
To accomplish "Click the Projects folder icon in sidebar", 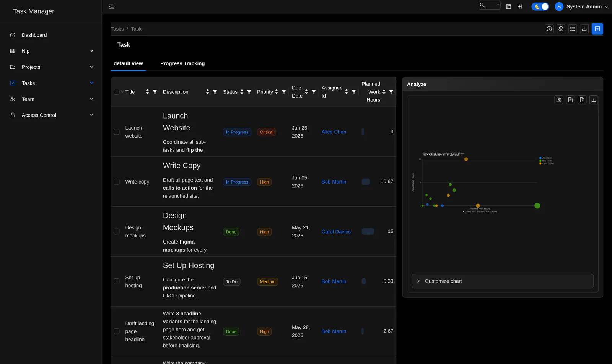I will 13,67.
